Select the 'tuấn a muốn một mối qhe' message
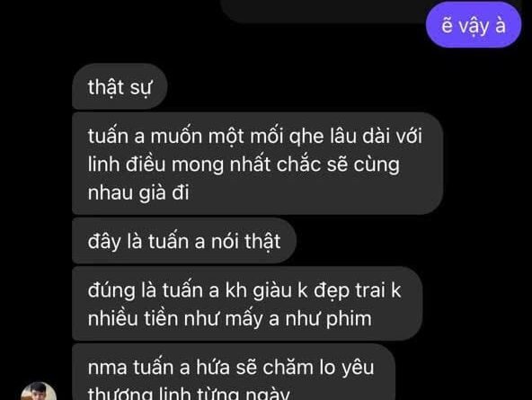The height and width of the screenshot is (400, 532). pos(258,164)
